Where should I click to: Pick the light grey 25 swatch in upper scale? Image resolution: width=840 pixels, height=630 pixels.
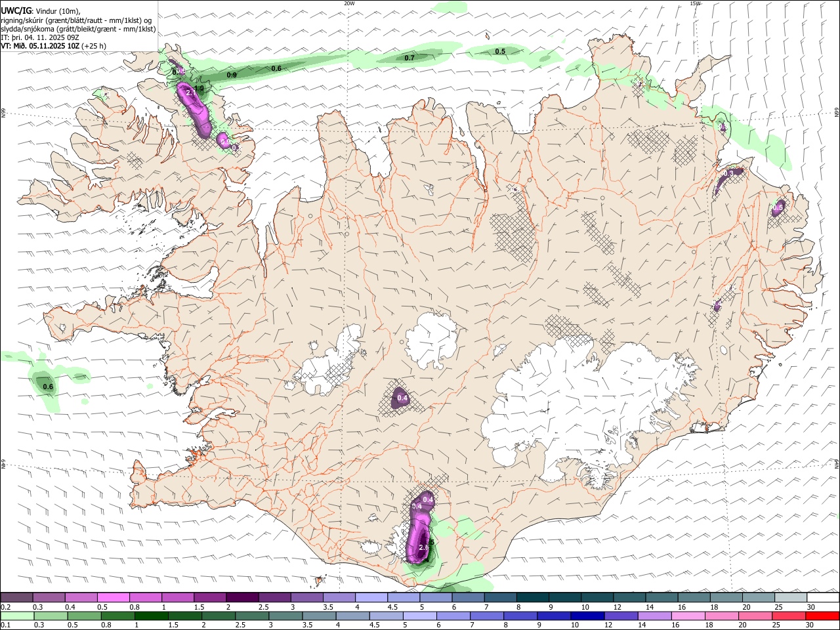pyautogui.click(x=790, y=598)
